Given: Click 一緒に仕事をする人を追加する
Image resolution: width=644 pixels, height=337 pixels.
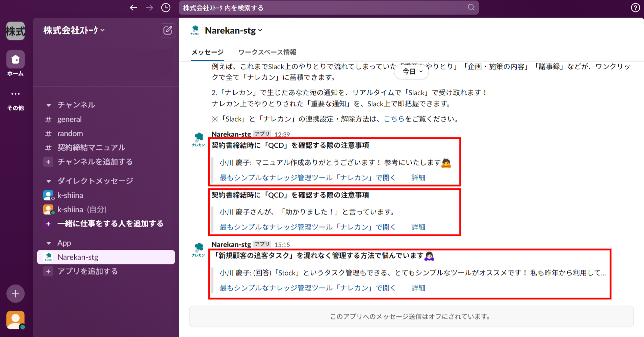Looking at the screenshot, I should click(110, 224).
